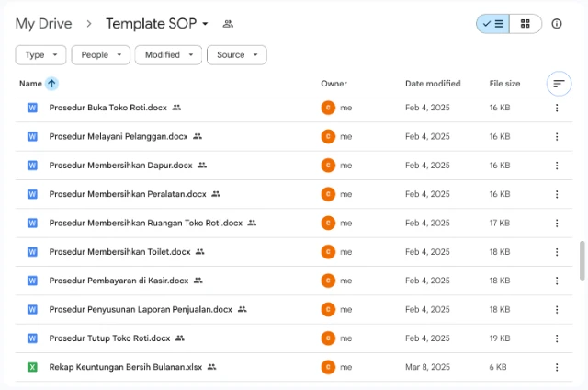Screen dimensions: 588x390
Task: Expand the Modified filter dropdown
Action: coord(168,55)
